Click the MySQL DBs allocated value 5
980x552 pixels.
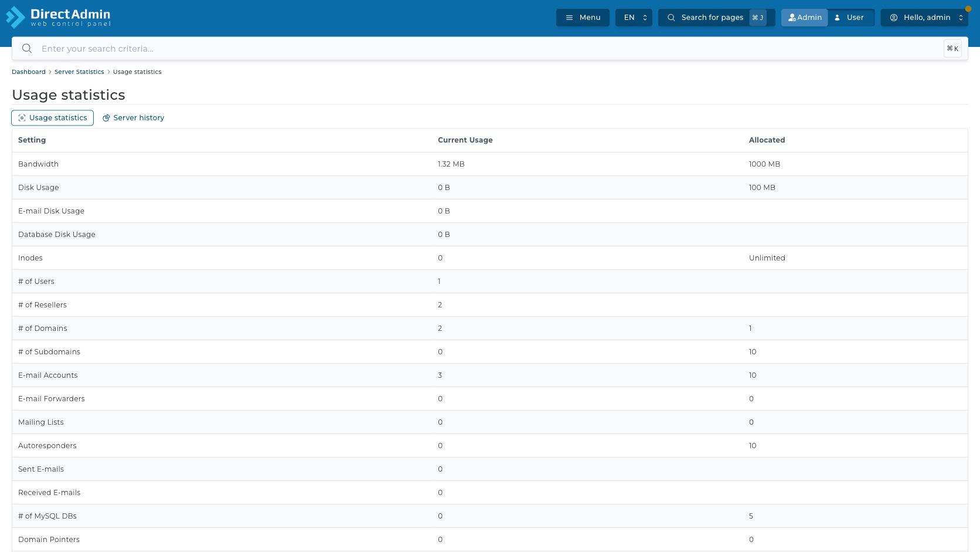[751, 516]
